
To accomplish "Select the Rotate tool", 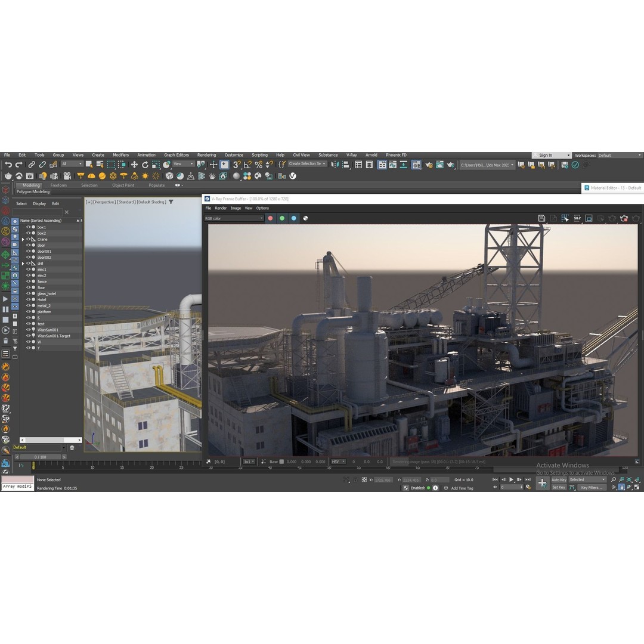I will pyautogui.click(x=145, y=164).
